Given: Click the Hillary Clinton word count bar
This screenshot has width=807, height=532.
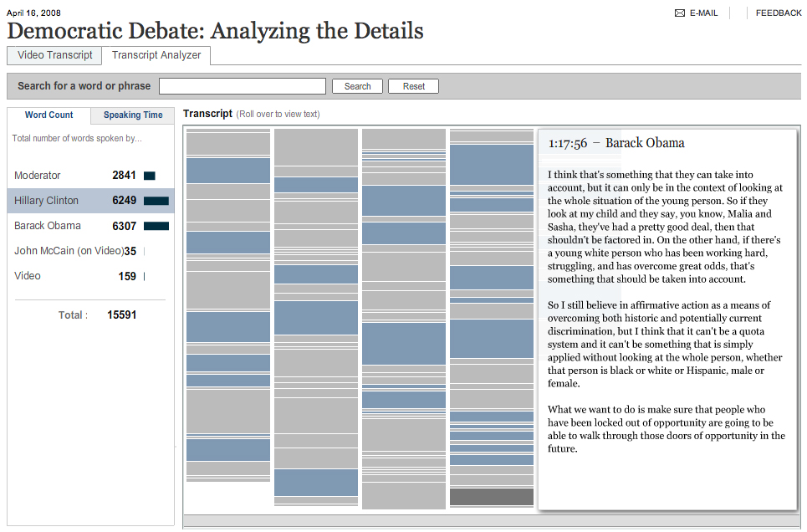Looking at the screenshot, I should (156, 201).
